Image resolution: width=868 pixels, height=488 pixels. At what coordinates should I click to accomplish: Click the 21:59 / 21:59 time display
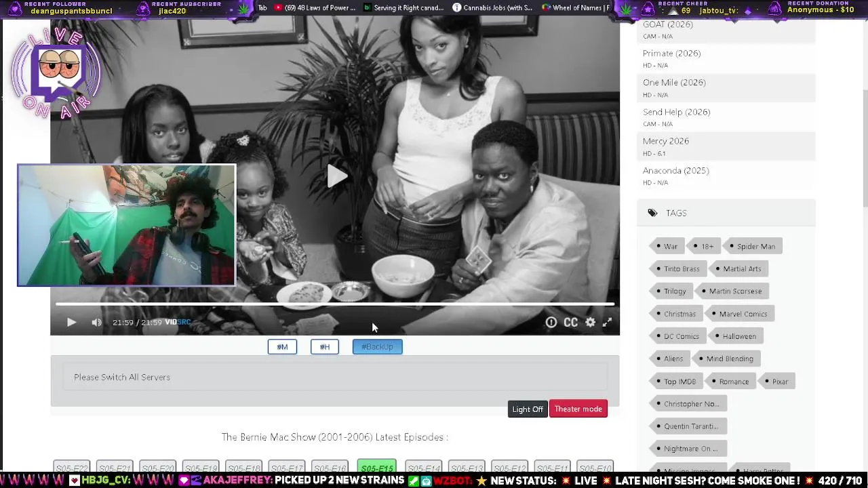[x=137, y=323]
